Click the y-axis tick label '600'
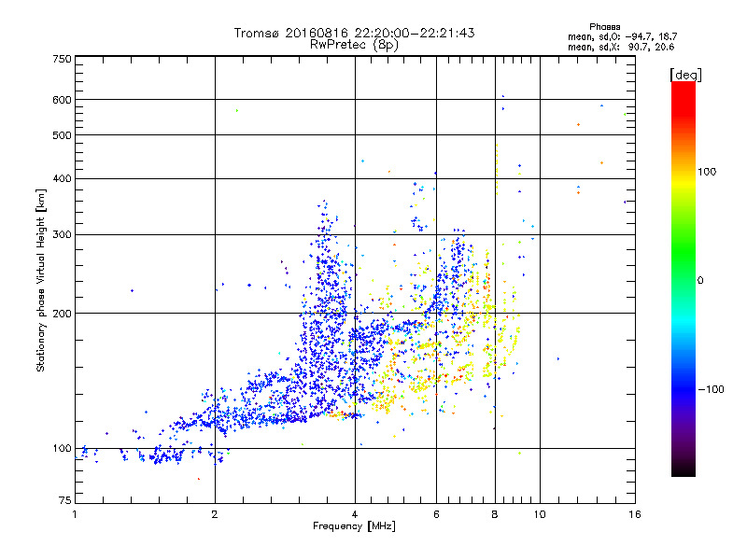747x560 pixels. [62, 100]
